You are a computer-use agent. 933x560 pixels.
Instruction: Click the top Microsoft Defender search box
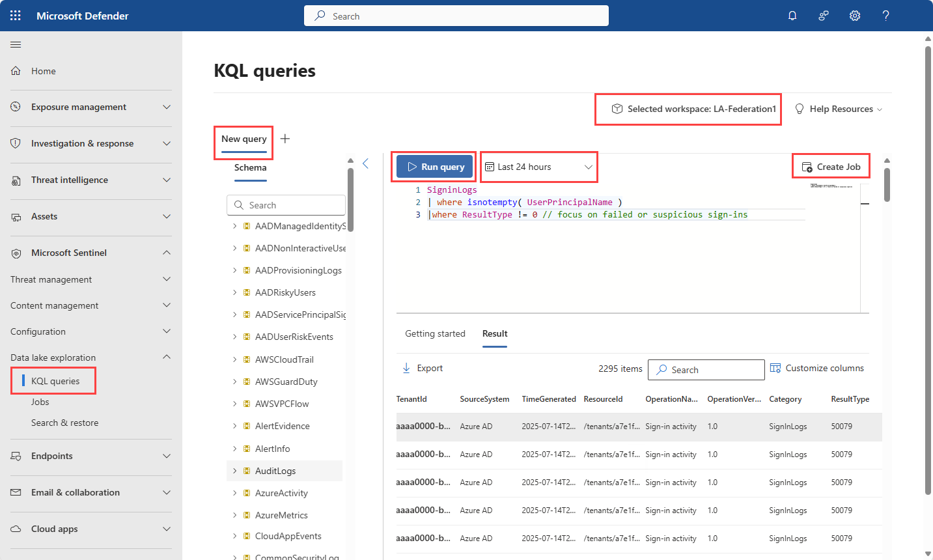point(456,16)
